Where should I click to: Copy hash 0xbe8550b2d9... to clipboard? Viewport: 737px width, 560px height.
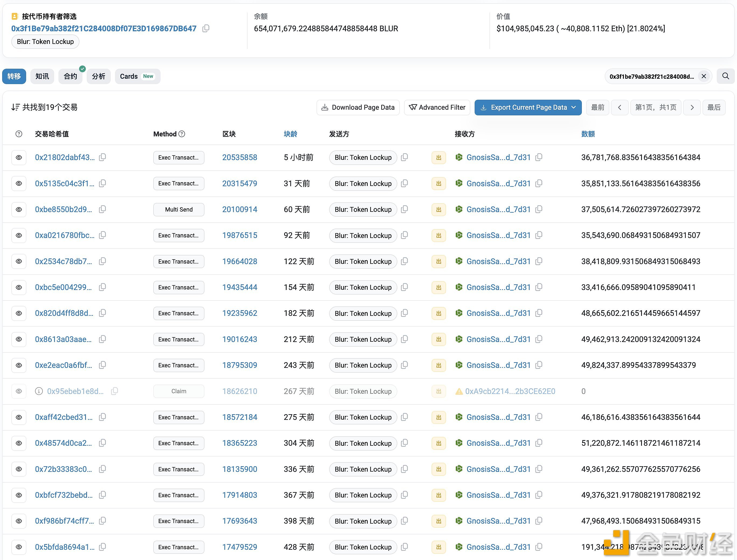click(103, 209)
